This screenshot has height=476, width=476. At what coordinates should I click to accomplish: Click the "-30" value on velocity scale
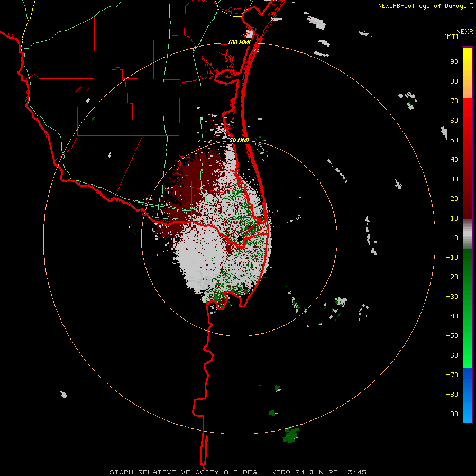pos(452,297)
